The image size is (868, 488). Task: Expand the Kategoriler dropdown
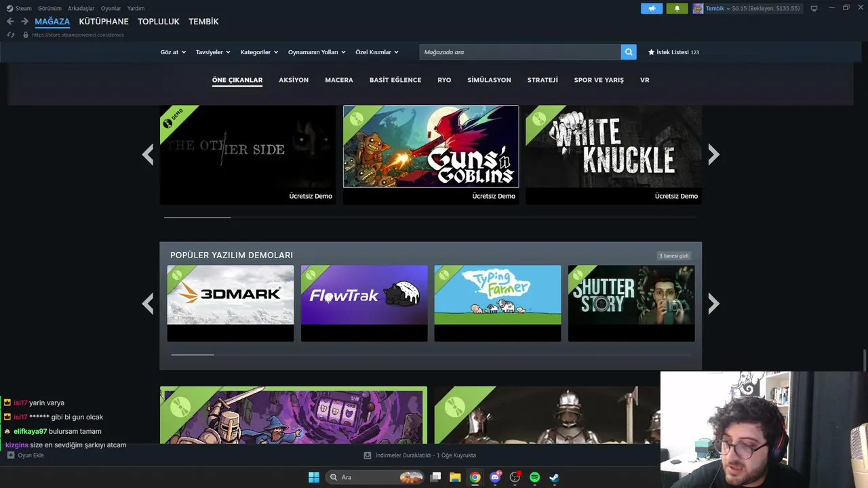[x=259, y=52]
